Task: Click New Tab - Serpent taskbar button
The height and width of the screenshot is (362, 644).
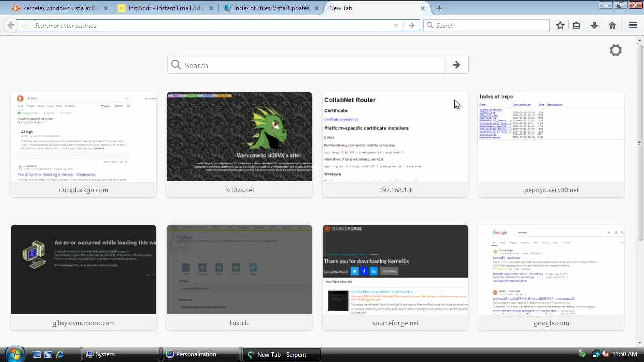Action: coord(281,354)
